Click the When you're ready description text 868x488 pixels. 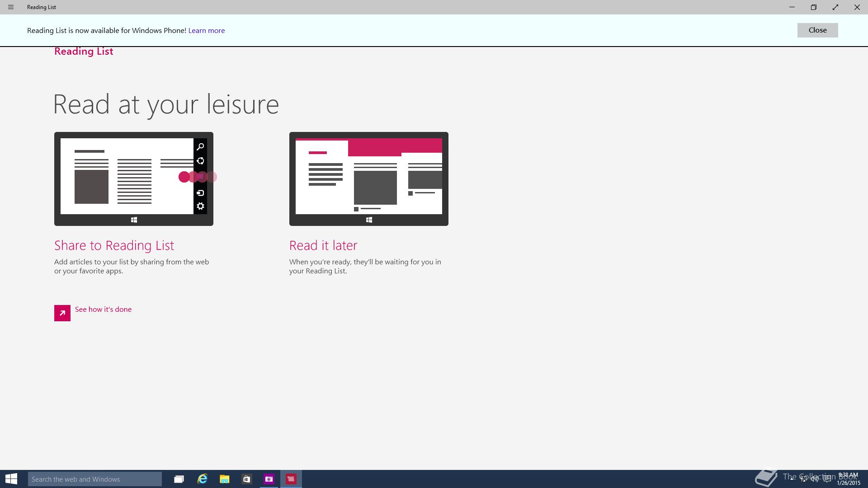(x=365, y=267)
